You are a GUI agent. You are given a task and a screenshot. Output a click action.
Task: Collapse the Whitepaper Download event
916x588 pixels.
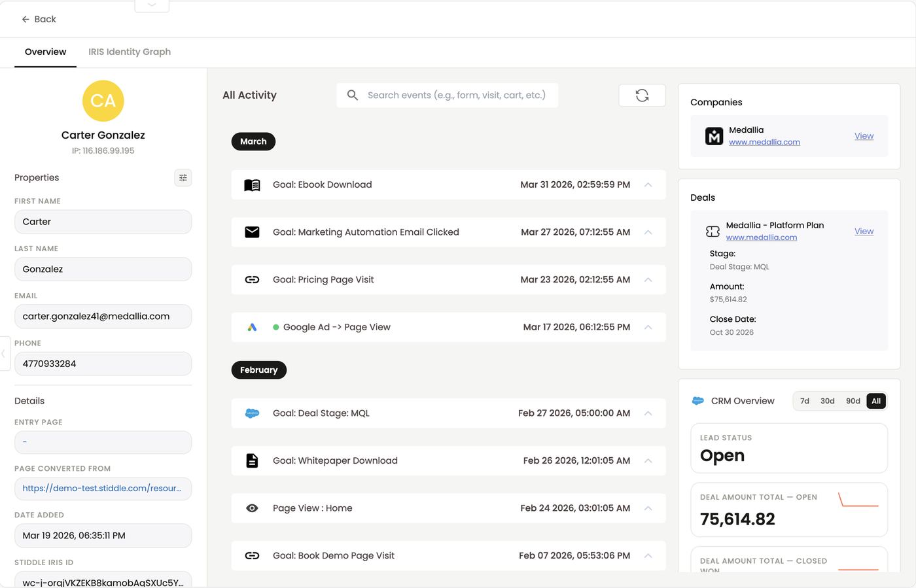point(648,460)
